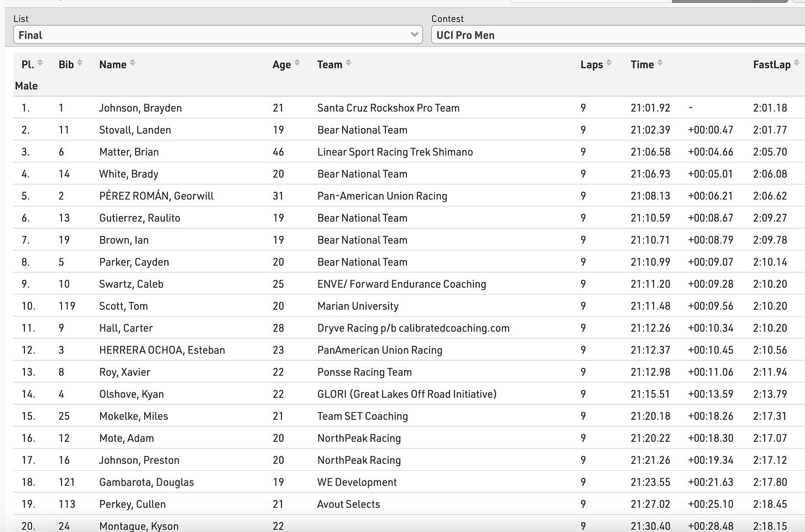Image resolution: width=805 pixels, height=532 pixels.
Task: Click gap +00:28.48 in Montague row
Action: [710, 526]
